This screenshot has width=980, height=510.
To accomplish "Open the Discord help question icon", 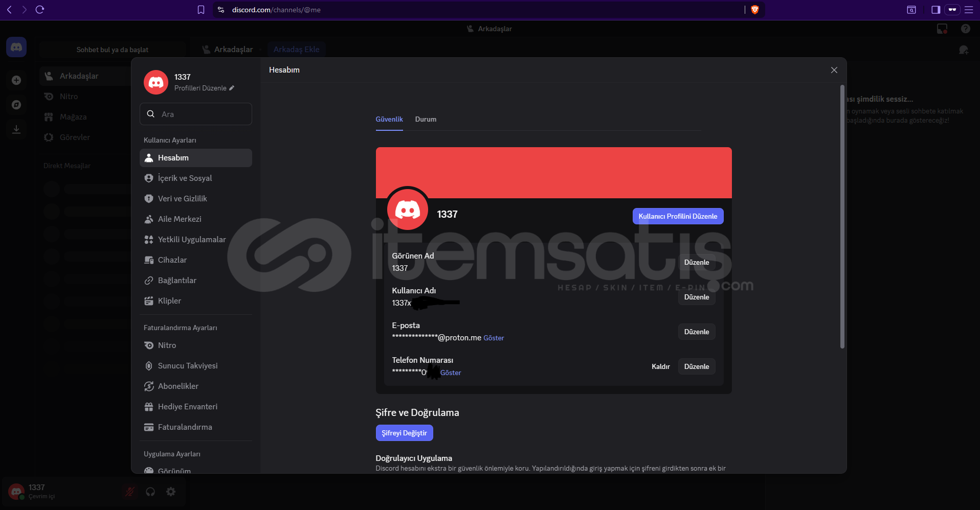I will [966, 29].
